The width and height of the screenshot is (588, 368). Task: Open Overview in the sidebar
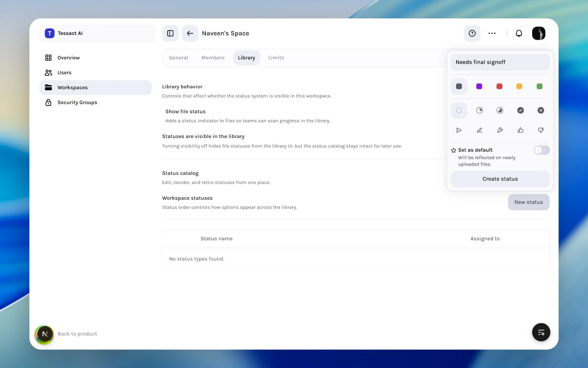[x=96, y=58]
